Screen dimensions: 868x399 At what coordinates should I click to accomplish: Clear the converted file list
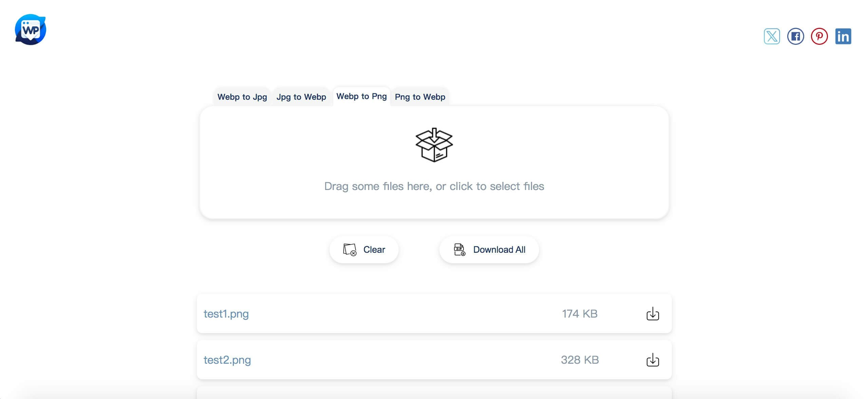tap(364, 250)
